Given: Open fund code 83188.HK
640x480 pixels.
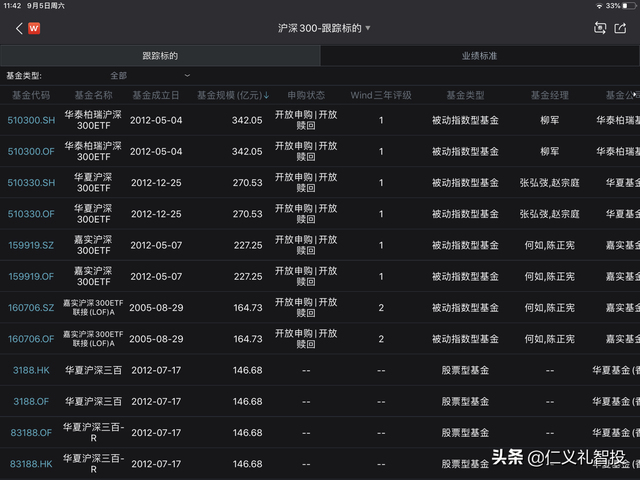Looking at the screenshot, I should click(x=31, y=464).
